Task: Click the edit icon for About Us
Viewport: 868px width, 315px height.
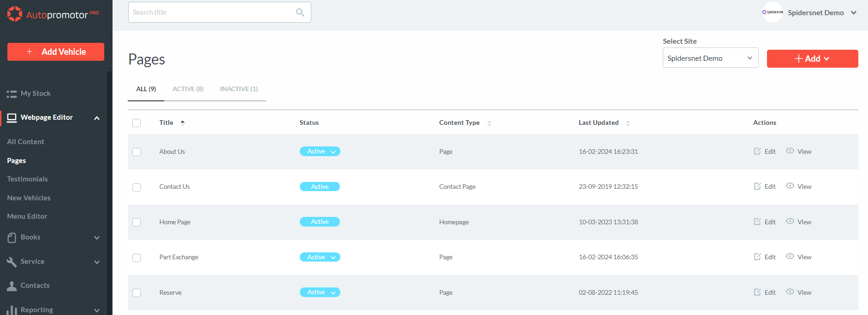Action: 757,152
